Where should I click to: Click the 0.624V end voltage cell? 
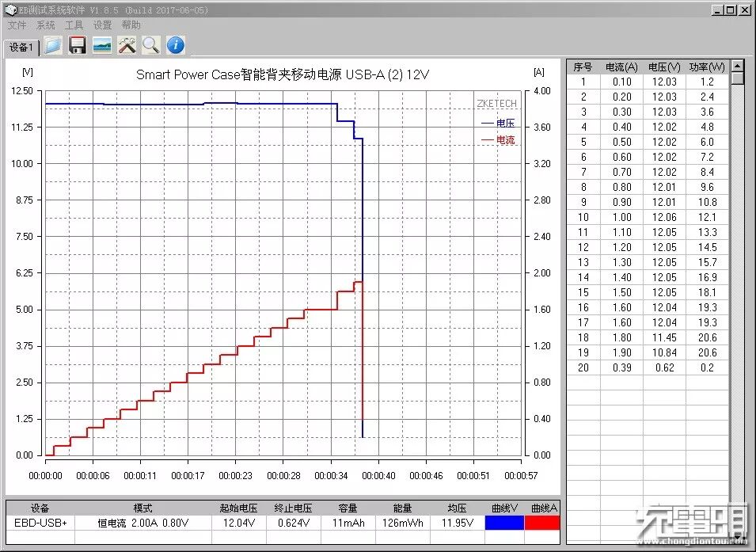point(293,523)
